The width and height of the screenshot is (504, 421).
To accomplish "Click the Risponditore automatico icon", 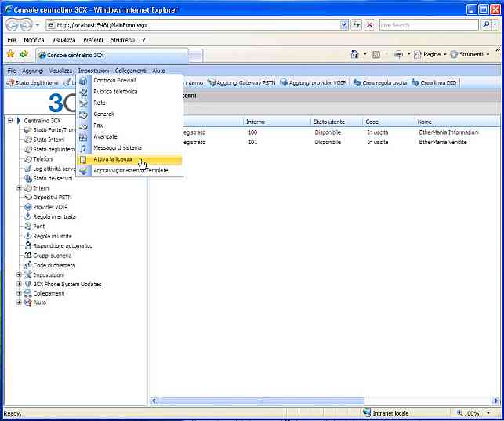I will click(28, 245).
